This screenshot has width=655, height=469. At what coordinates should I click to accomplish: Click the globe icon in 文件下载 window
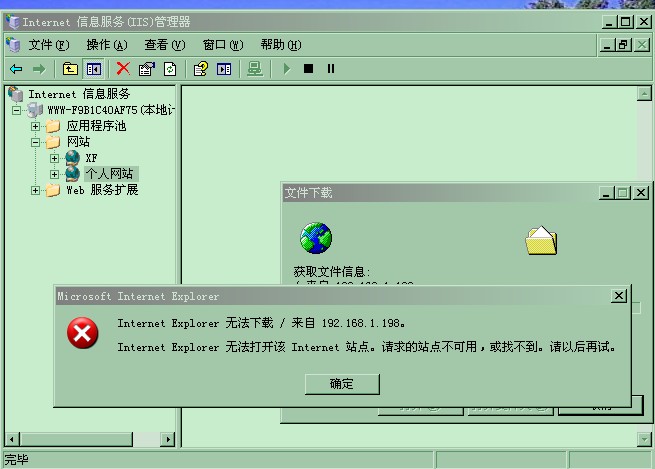point(316,238)
